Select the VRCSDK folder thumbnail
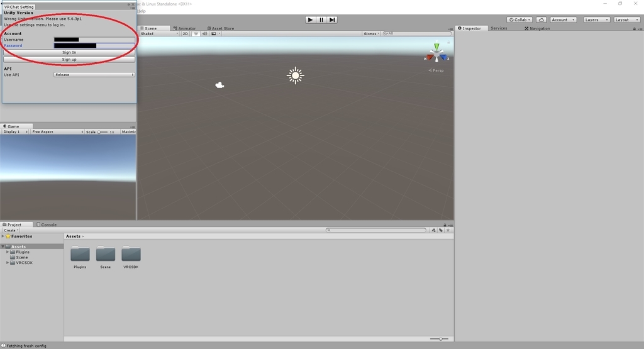644x349 pixels. click(x=131, y=254)
